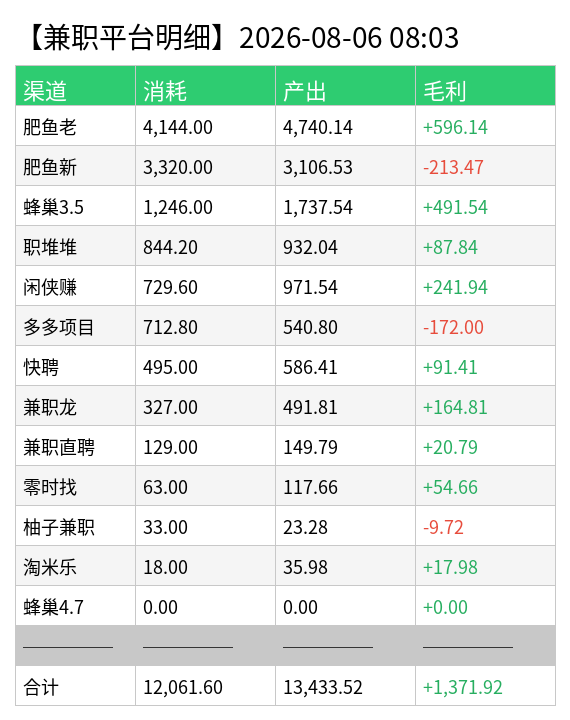Select the 肥鱼老 channel cell

pos(75,126)
